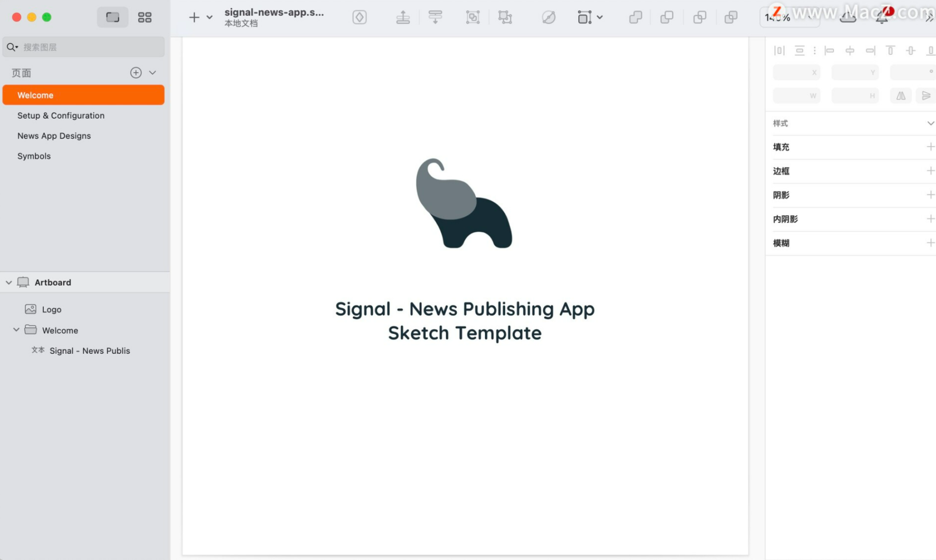Switch to the layer list view toggle
The image size is (936, 560).
click(x=113, y=18)
